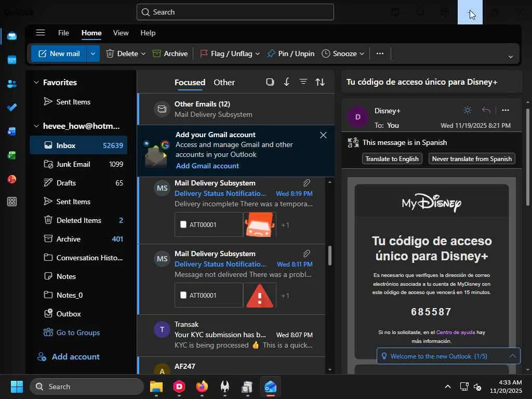The image size is (532, 399).
Task: Switch to the Other inbox tab
Action: coord(224,83)
